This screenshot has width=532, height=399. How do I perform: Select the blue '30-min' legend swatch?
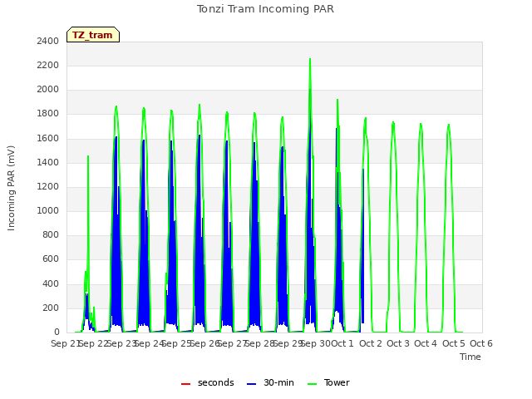pyautogui.click(x=251, y=384)
